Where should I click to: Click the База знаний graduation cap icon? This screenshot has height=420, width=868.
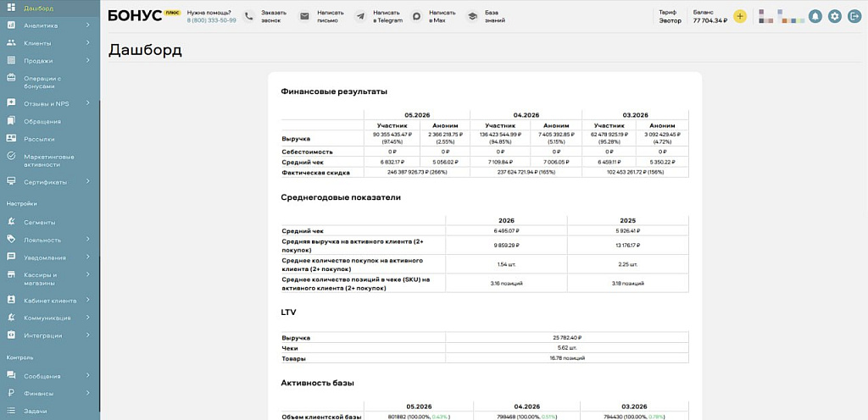pyautogui.click(x=472, y=17)
